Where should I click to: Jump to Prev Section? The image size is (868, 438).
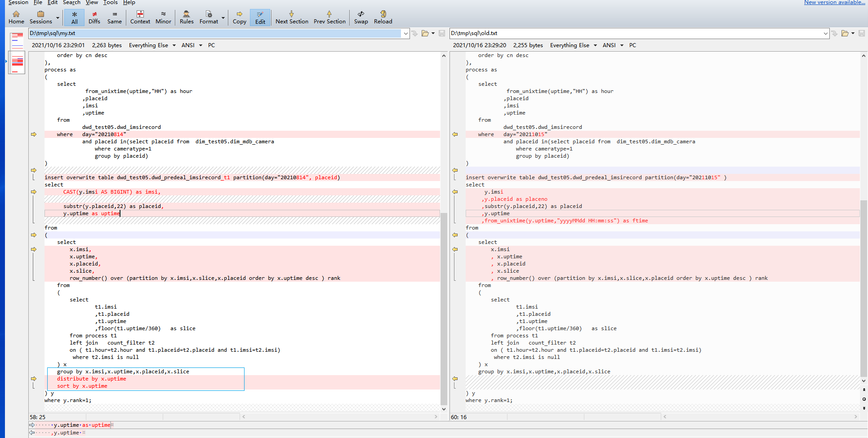329,17
